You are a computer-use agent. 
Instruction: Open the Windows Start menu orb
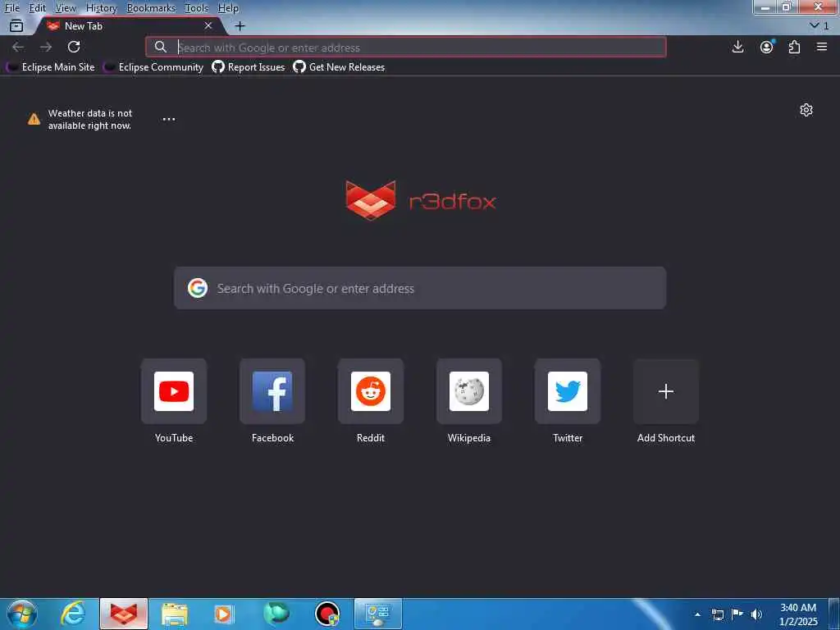click(22, 614)
